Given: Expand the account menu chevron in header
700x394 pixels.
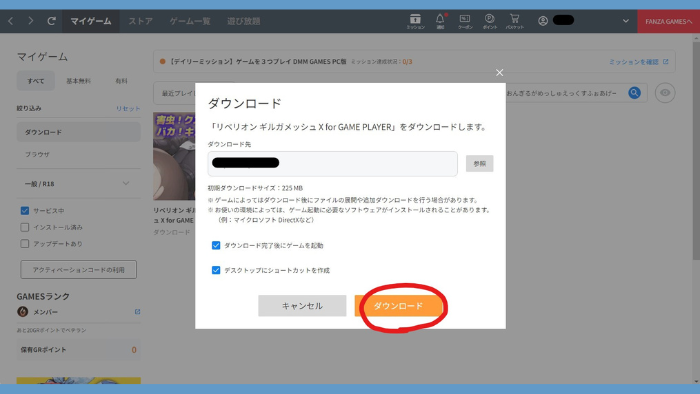Looking at the screenshot, I should pyautogui.click(x=625, y=21).
